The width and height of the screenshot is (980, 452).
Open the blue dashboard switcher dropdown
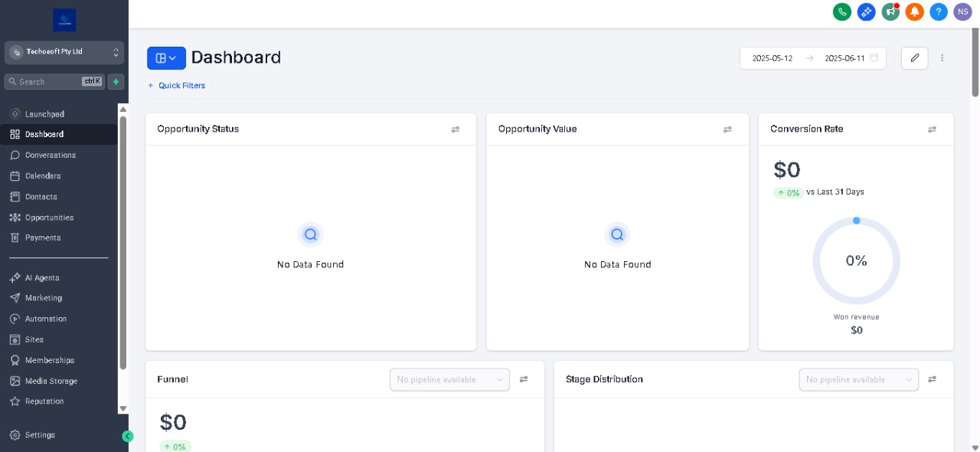166,58
